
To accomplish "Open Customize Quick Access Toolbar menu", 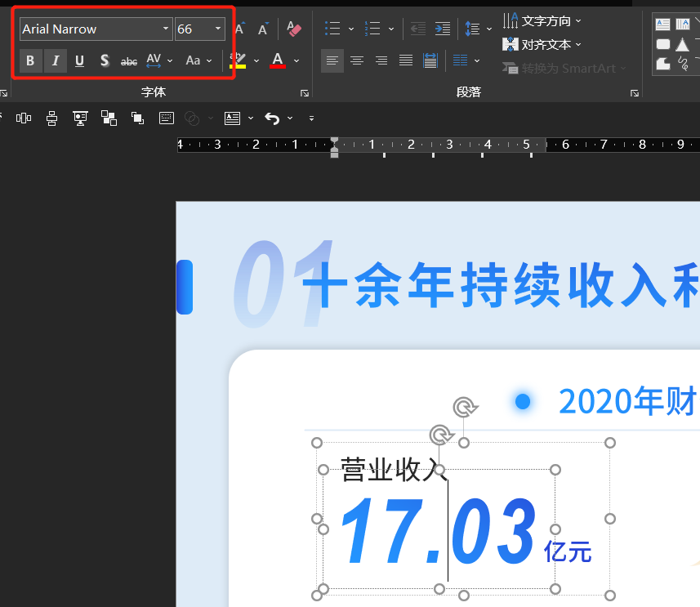I will [311, 118].
